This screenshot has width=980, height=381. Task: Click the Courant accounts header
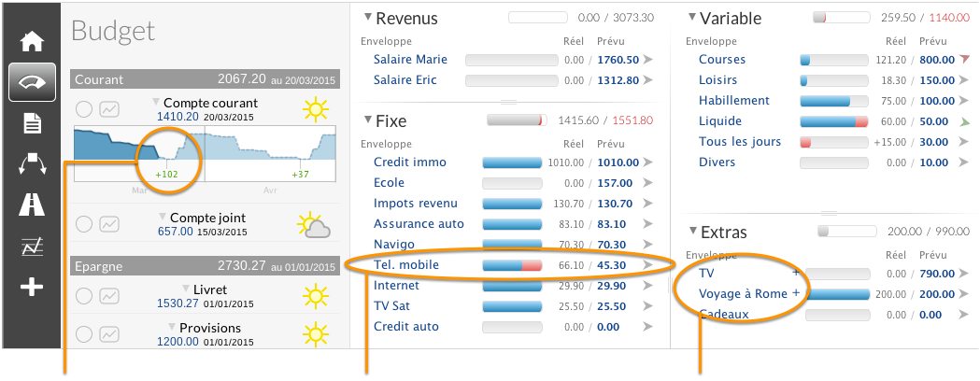coord(205,79)
